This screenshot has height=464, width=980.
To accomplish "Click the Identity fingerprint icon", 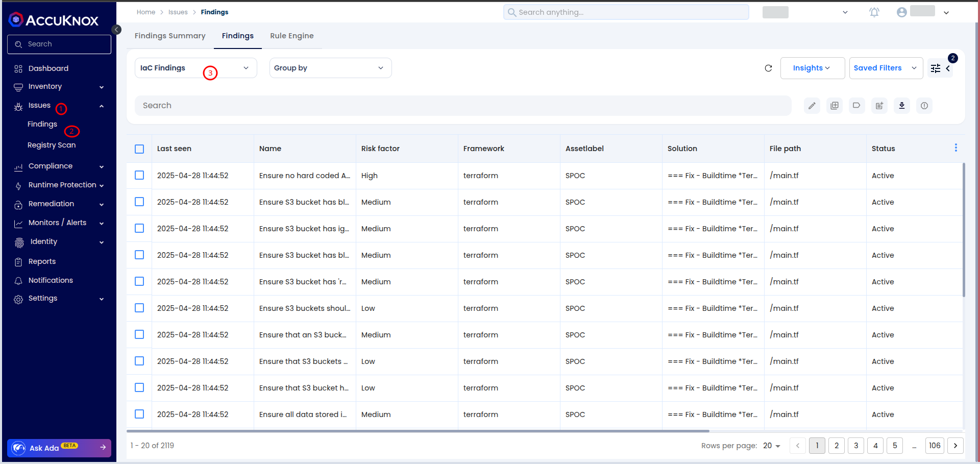I will [x=19, y=243].
